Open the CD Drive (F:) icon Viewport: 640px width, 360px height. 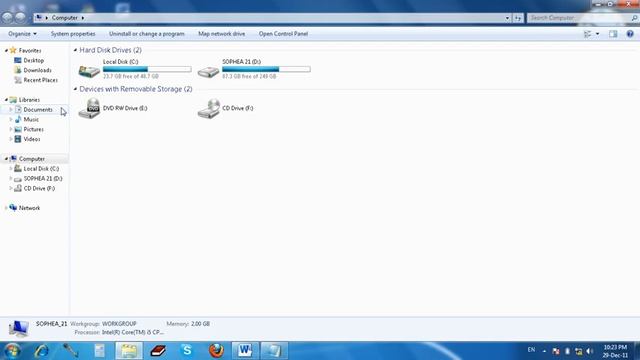click(209, 109)
